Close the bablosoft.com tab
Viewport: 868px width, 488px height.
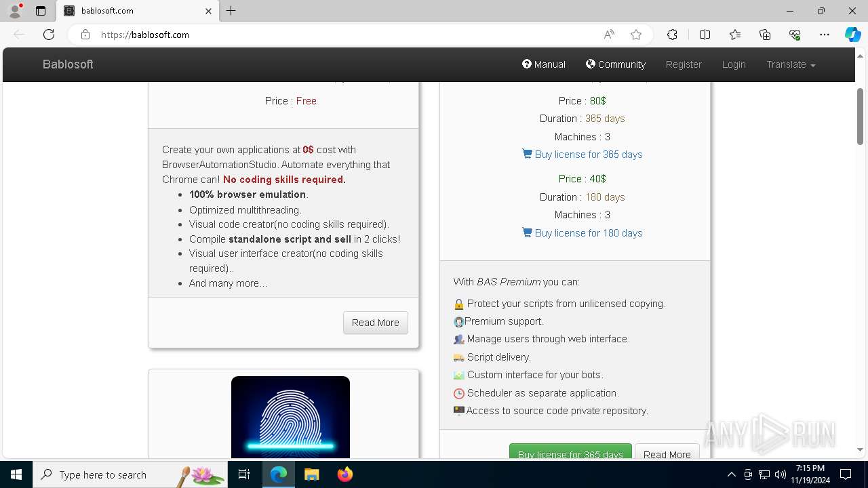208,11
